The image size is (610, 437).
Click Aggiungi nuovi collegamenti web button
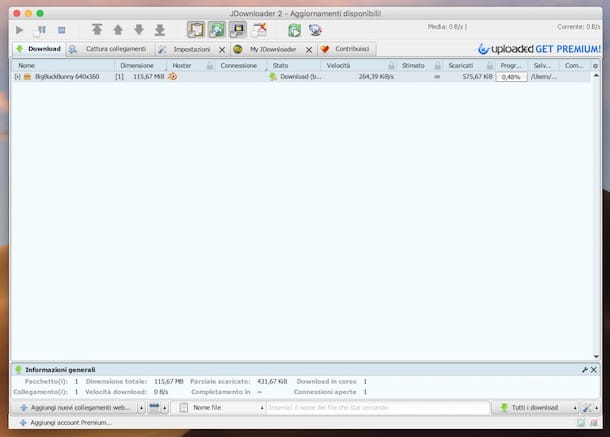pyautogui.click(x=76, y=407)
